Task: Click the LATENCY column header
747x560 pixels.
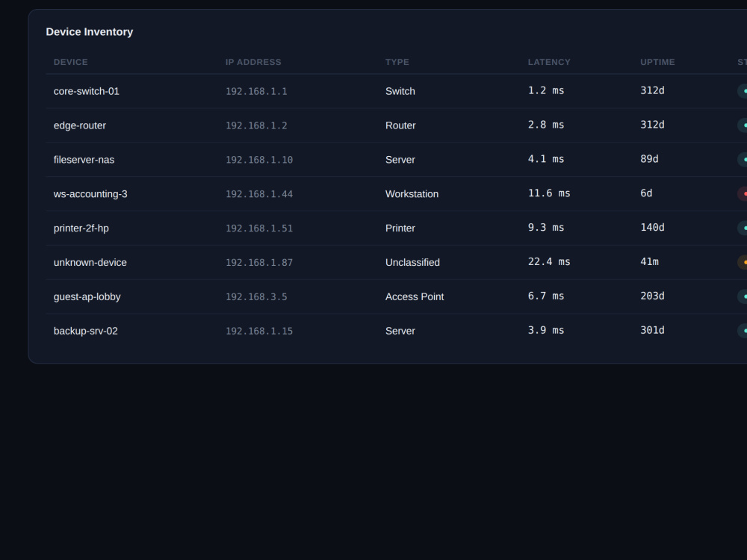Action: [x=549, y=62]
